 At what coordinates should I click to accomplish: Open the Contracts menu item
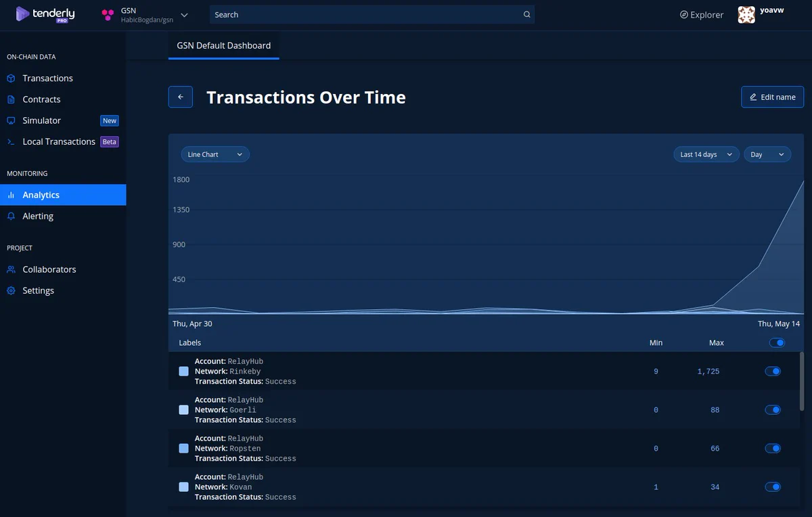pyautogui.click(x=63, y=99)
